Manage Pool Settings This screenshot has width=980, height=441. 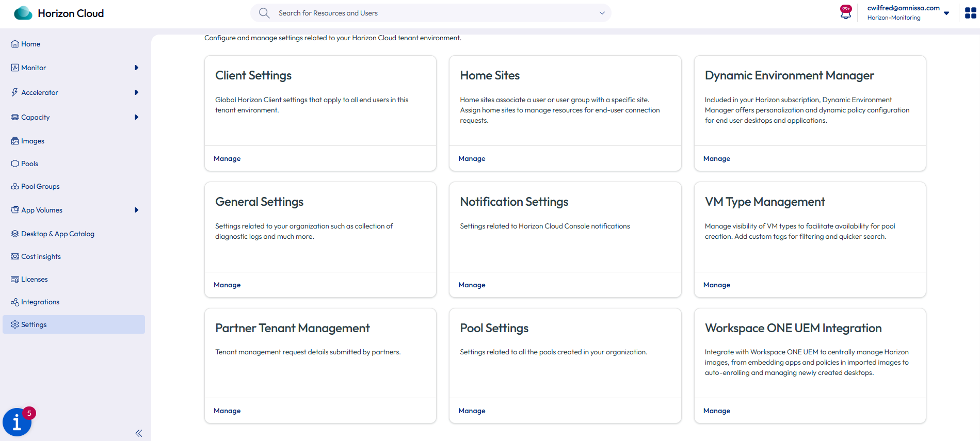(x=472, y=411)
